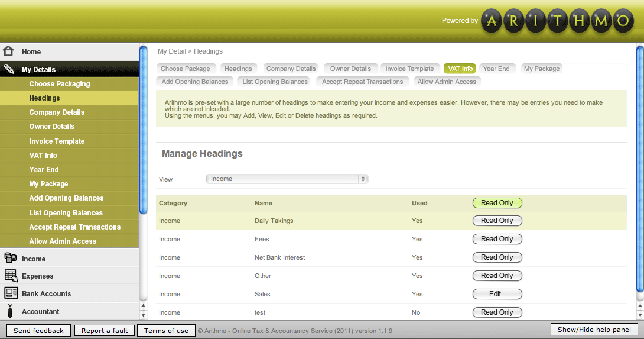Image resolution: width=644 pixels, height=339 pixels.
Task: Click the main page scroll up arrow
Action: click(640, 306)
